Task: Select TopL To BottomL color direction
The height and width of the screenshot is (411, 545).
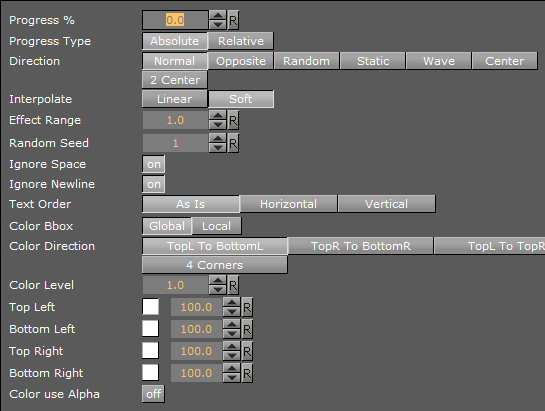Action: click(215, 246)
